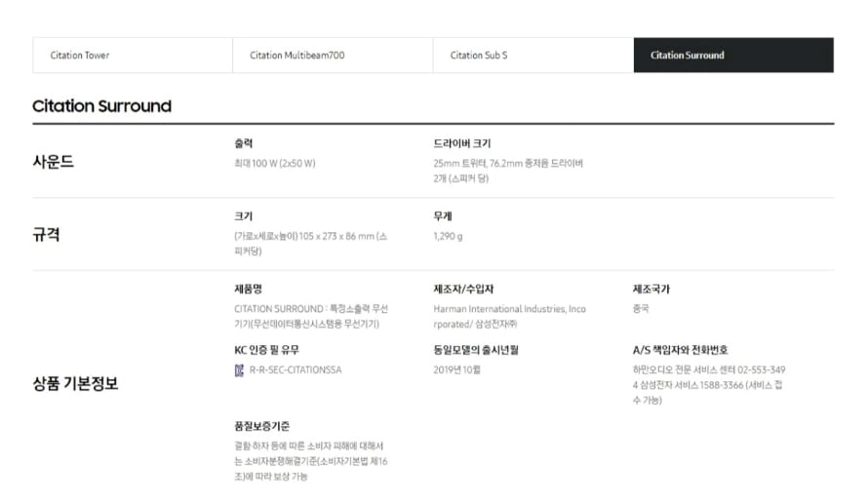868x503 pixels.
Task: Click the 제품명 label
Action: 248,290
